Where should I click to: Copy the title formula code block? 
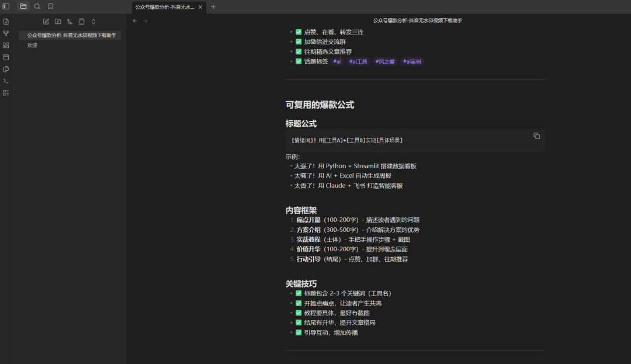[536, 136]
